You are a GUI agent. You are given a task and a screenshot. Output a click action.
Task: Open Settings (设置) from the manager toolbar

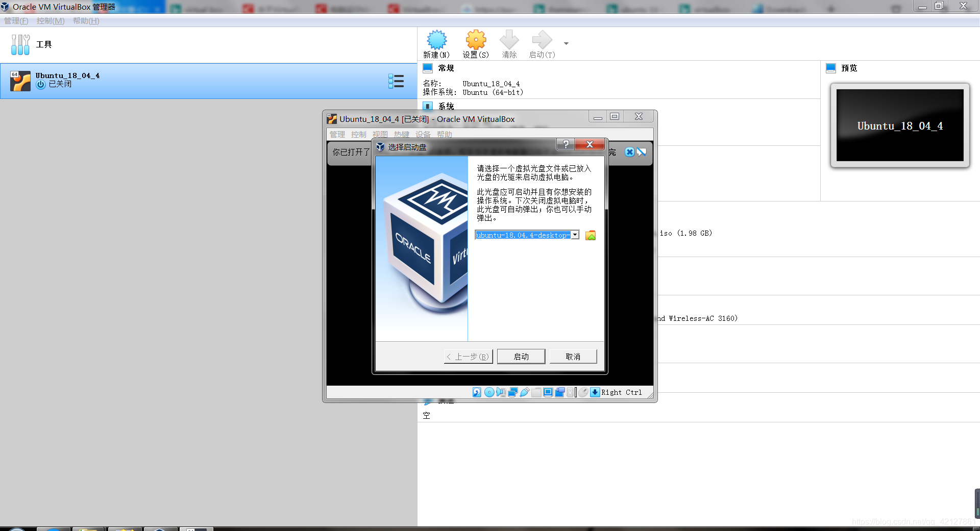(476, 44)
